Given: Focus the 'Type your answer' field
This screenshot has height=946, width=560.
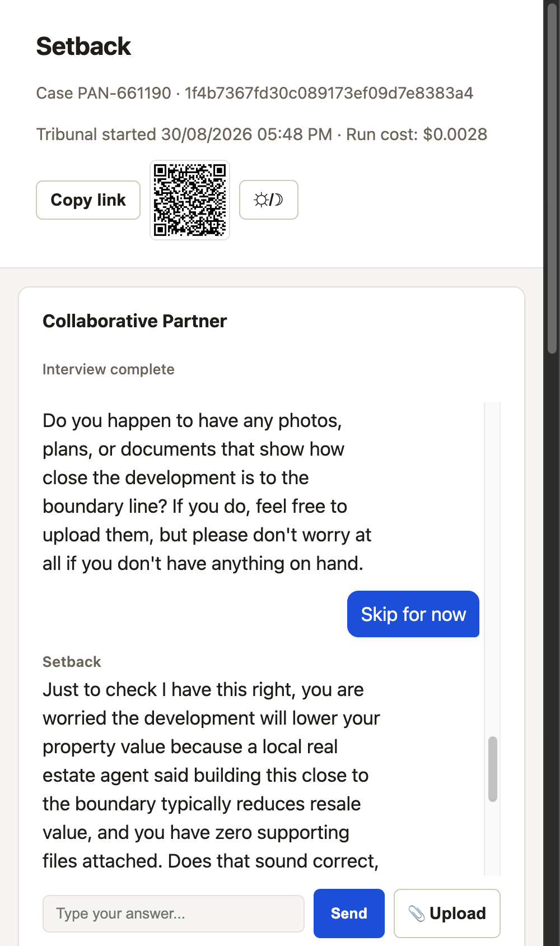Looking at the screenshot, I should 174,913.
